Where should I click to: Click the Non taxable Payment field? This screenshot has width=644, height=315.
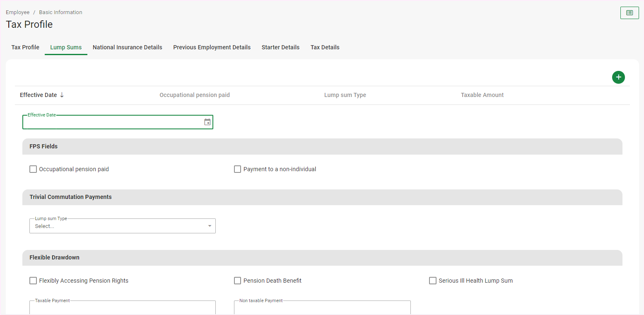click(x=322, y=308)
